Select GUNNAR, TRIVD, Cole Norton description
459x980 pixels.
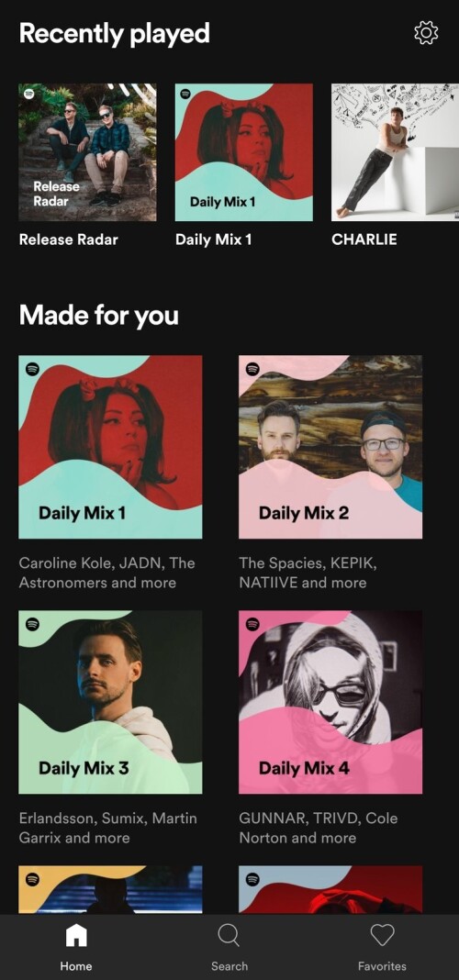coord(319,828)
